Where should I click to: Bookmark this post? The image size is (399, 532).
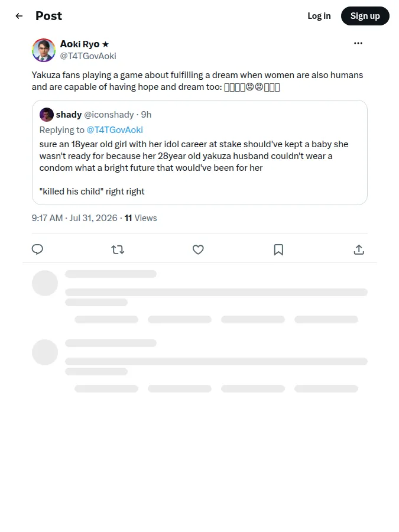click(278, 249)
